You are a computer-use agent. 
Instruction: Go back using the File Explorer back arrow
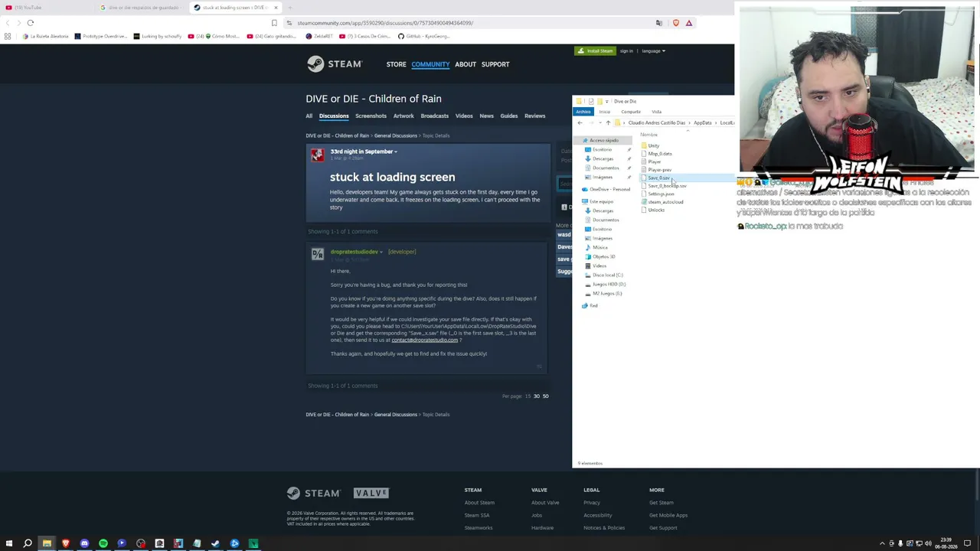(580, 122)
